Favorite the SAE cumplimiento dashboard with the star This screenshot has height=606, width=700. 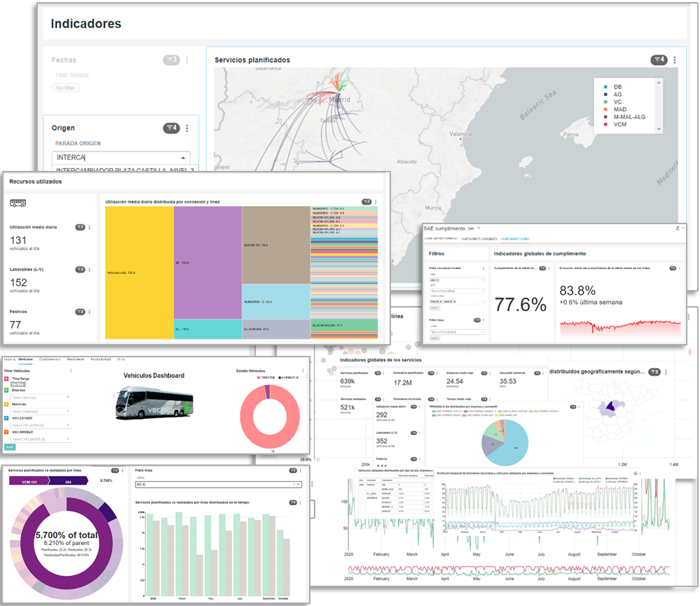479,228
